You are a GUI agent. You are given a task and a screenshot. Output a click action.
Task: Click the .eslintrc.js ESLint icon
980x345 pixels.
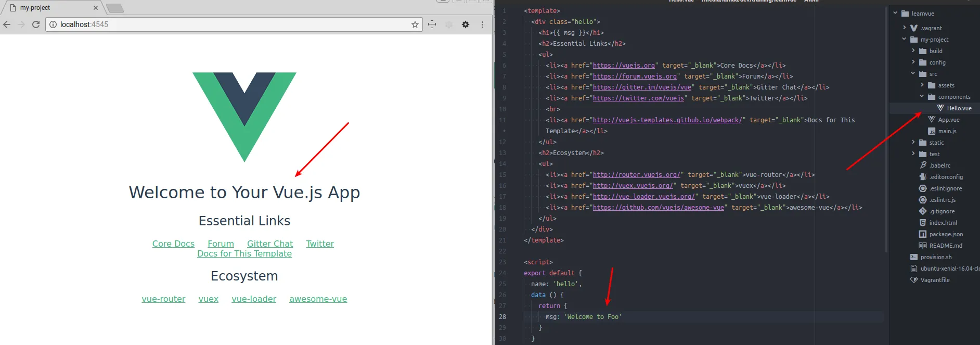923,200
